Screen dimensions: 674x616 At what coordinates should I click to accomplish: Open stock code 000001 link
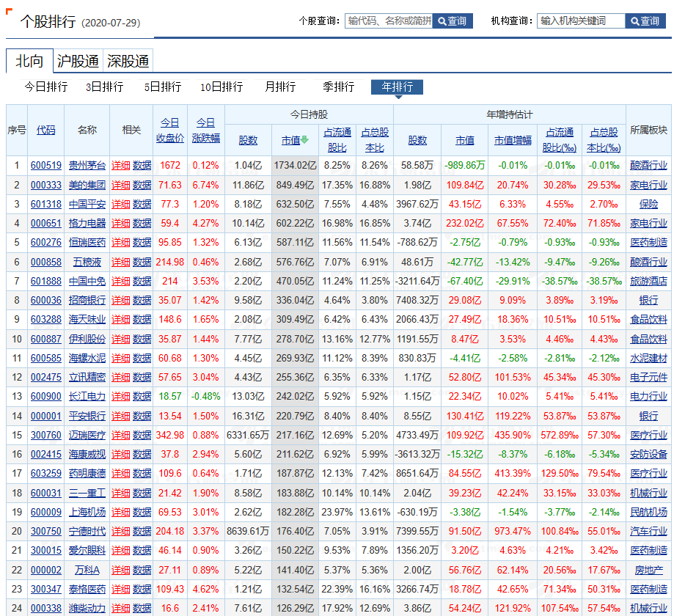coord(46,416)
